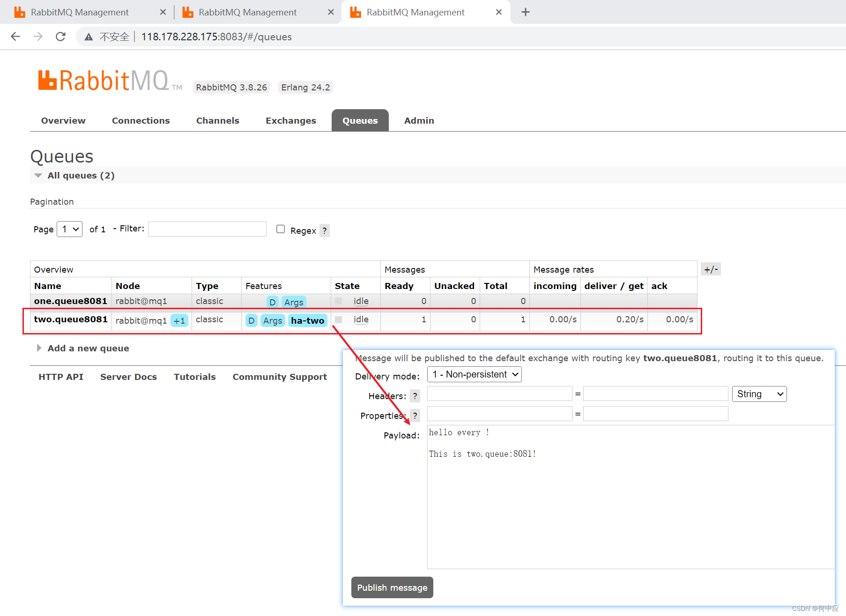The image size is (846, 616).
Task: Open the Queues tab
Action: [x=360, y=120]
